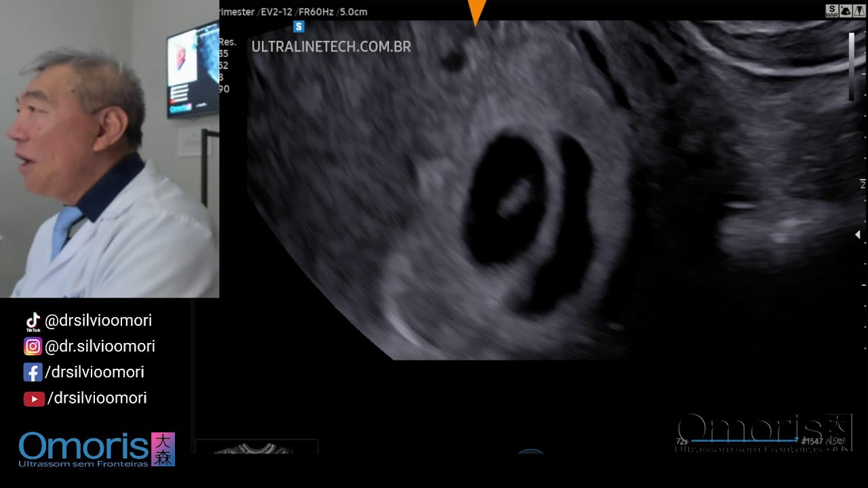Click the 72s cine duration label
The width and height of the screenshot is (868, 488).
682,442
